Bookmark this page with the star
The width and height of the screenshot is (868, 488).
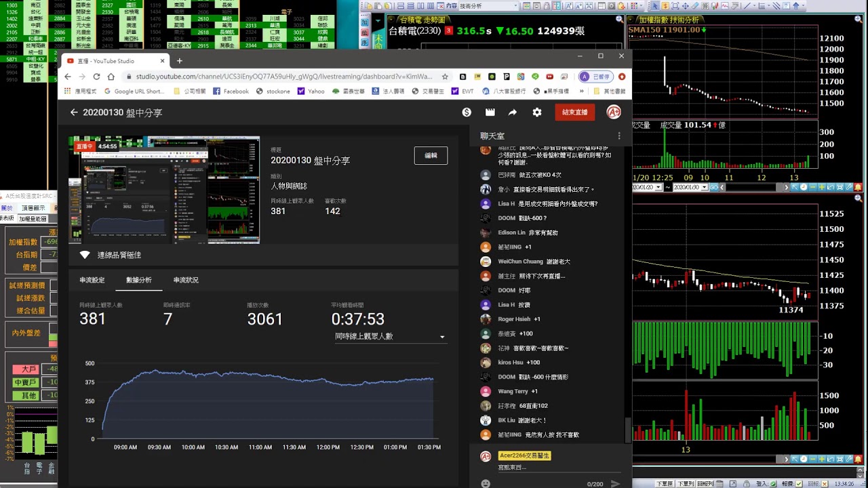[x=445, y=77]
